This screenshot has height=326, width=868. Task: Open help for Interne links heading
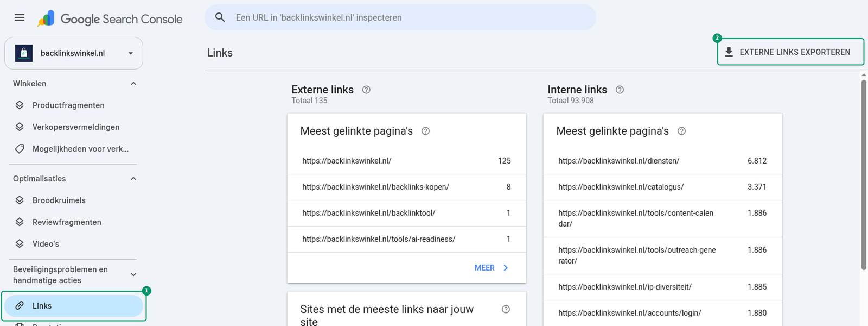pos(620,90)
